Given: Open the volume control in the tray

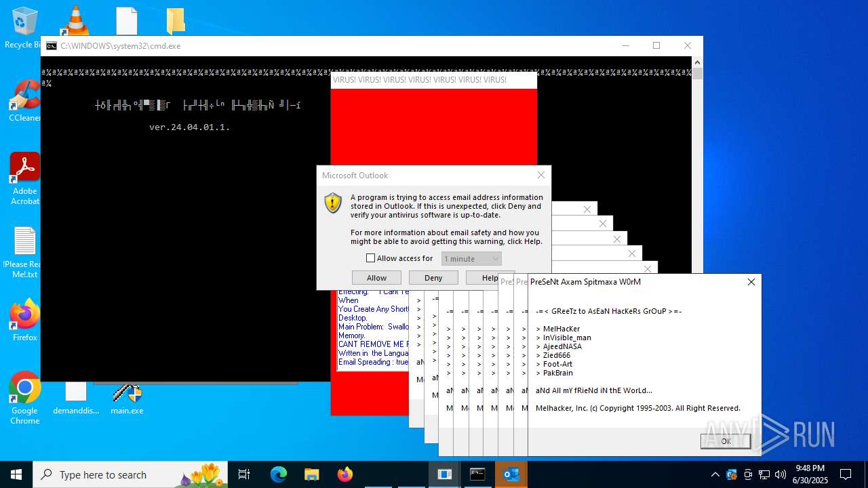Looking at the screenshot, I should click(781, 474).
